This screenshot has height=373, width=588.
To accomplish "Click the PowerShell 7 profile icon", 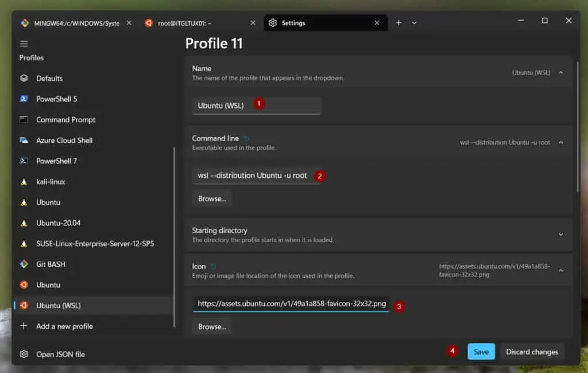I will click(x=24, y=161).
